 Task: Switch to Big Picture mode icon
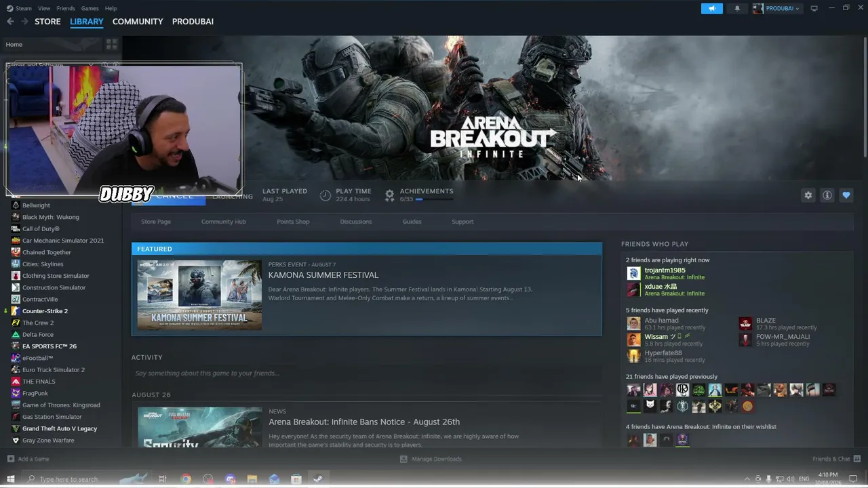pyautogui.click(x=814, y=9)
